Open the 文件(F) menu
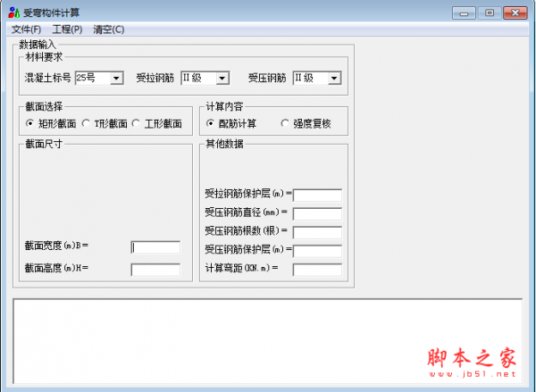This screenshot has height=392, width=536. pyautogui.click(x=26, y=29)
